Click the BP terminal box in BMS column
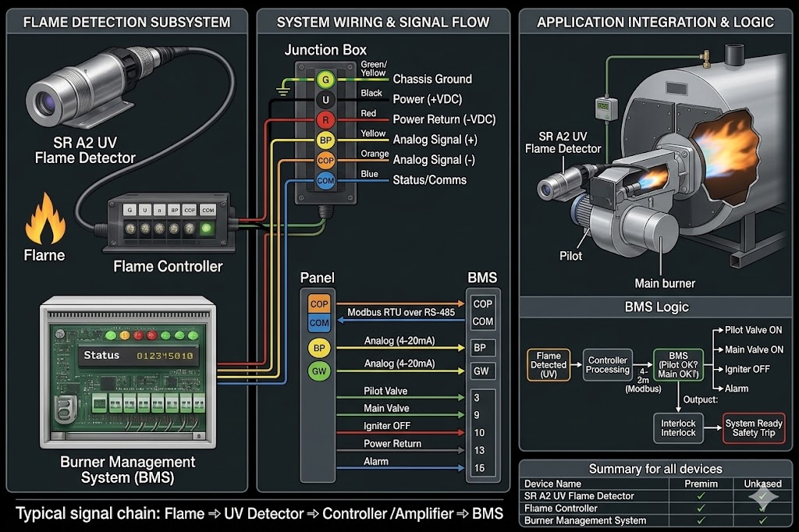 click(x=482, y=348)
